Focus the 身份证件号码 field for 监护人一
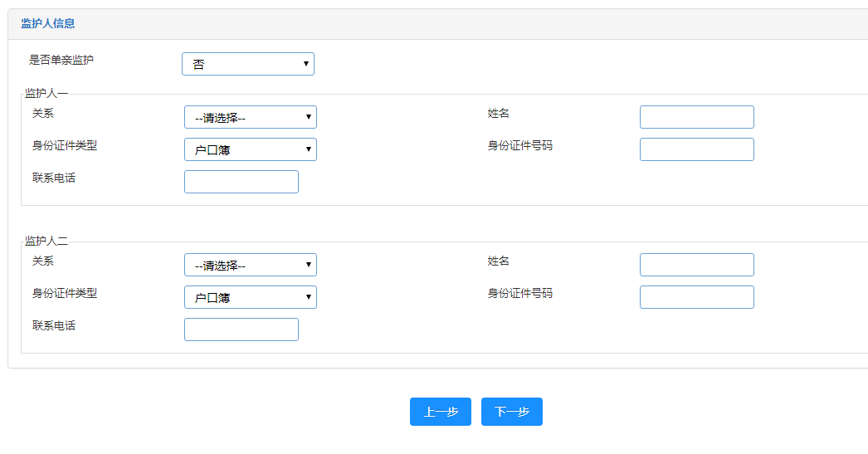The width and height of the screenshot is (868, 454). coord(696,149)
